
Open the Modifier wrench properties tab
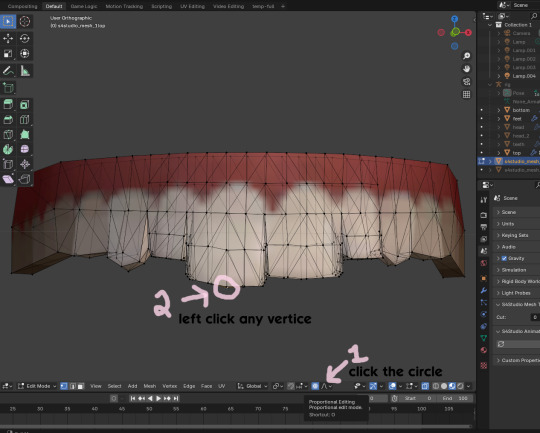point(484,290)
